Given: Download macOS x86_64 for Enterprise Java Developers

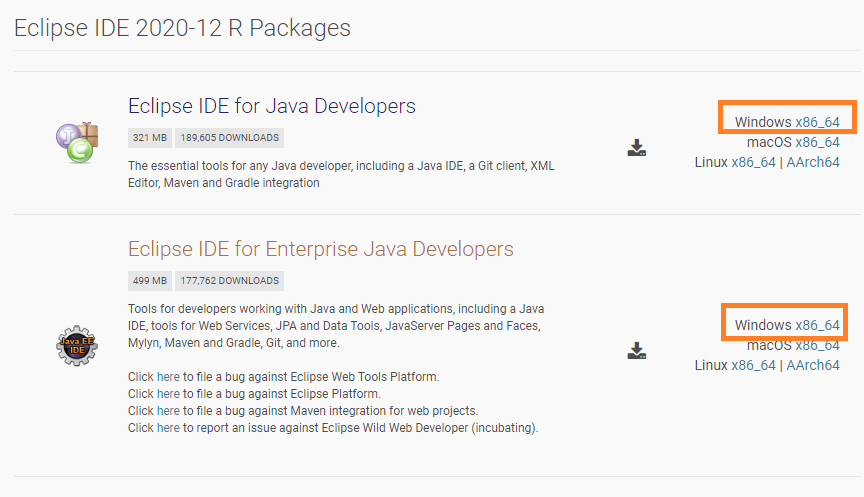Looking at the screenshot, I should pyautogui.click(x=817, y=345).
